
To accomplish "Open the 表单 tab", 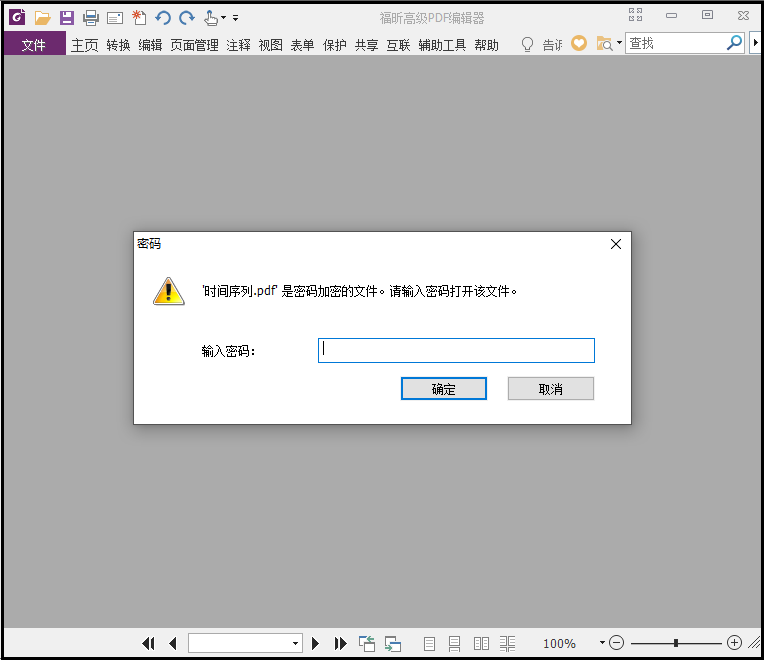I will [x=302, y=45].
